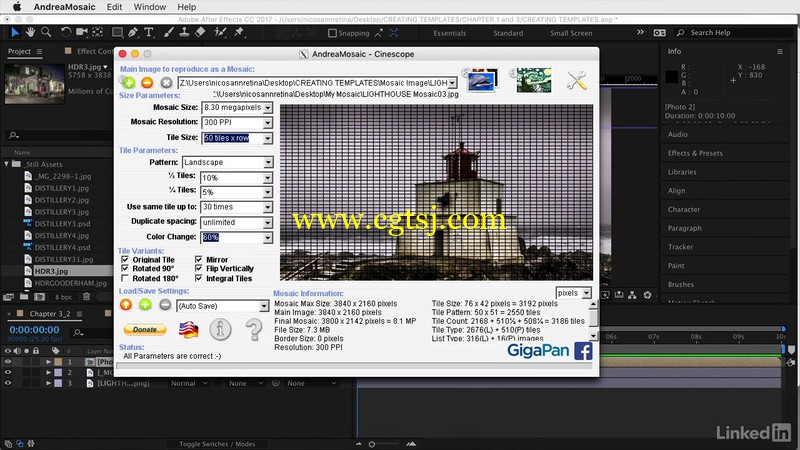Select the After Effects Hand tool
This screenshot has width=800, height=450.
pyautogui.click(x=31, y=32)
